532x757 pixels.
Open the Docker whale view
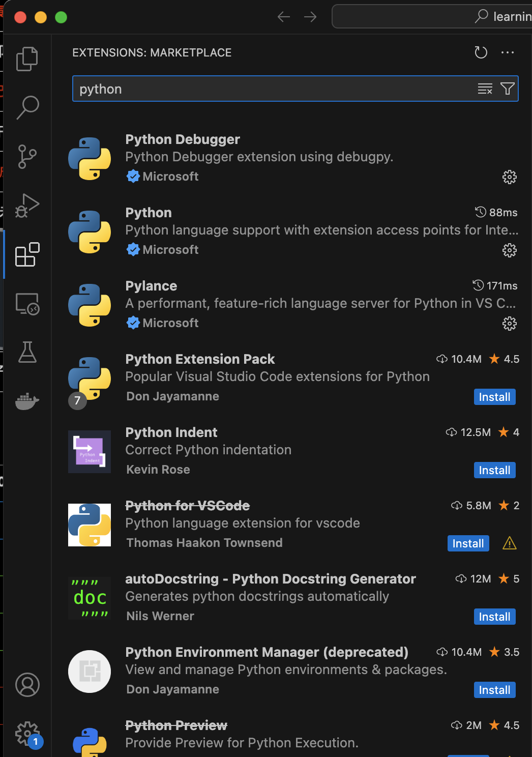[27, 401]
